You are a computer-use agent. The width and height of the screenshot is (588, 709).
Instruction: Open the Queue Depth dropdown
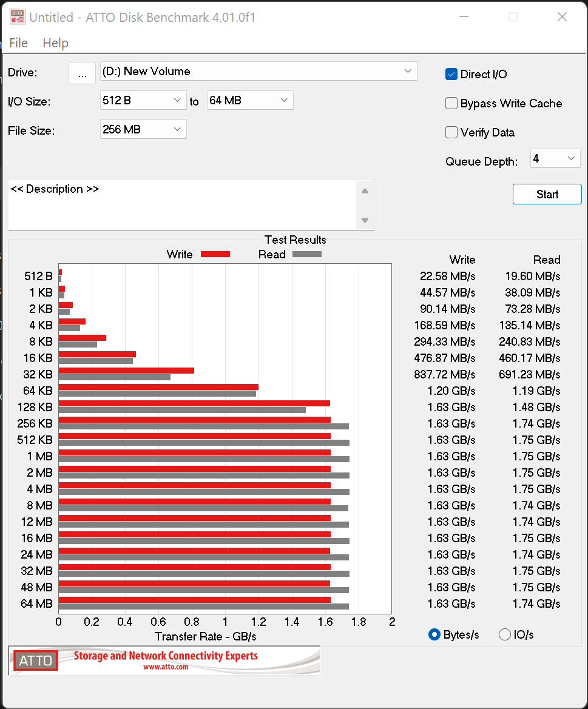(x=571, y=158)
